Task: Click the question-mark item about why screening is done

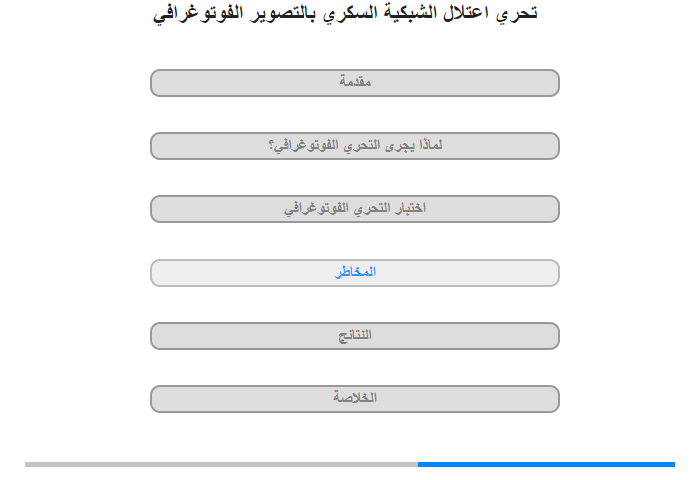Action: point(355,146)
